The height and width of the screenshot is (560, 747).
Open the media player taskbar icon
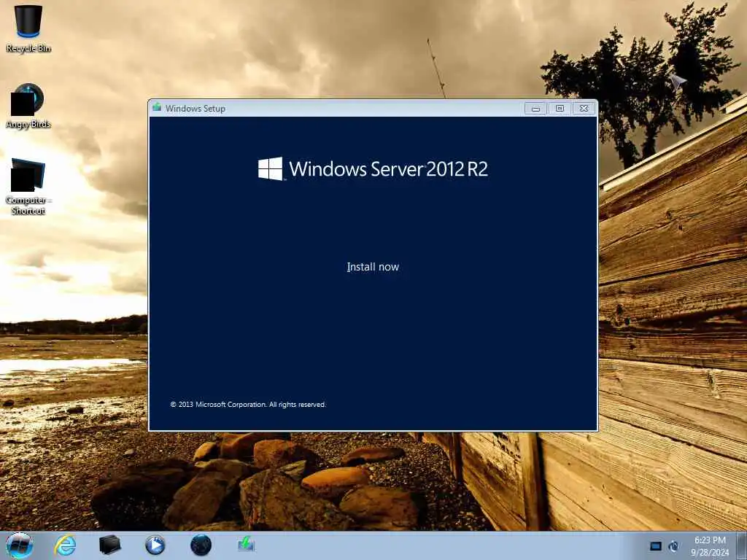pos(155,545)
